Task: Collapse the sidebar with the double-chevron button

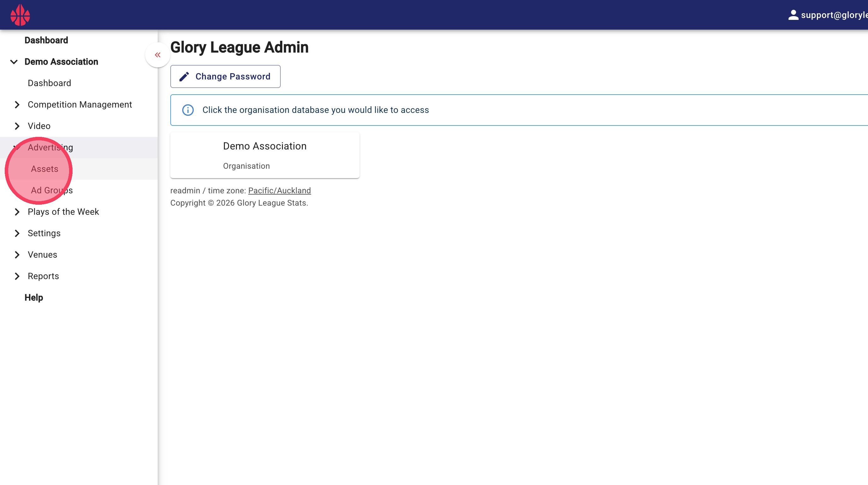Action: click(x=158, y=55)
